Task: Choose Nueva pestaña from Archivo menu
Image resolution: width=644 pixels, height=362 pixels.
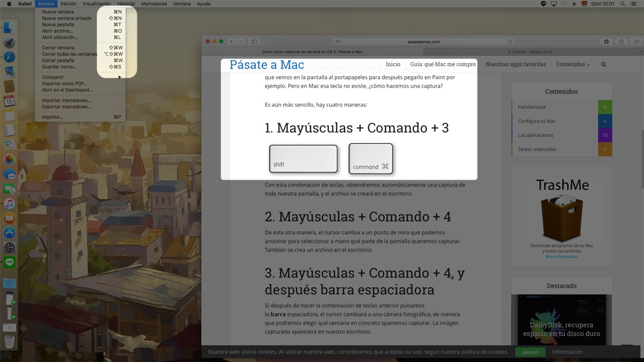Action: (80, 25)
